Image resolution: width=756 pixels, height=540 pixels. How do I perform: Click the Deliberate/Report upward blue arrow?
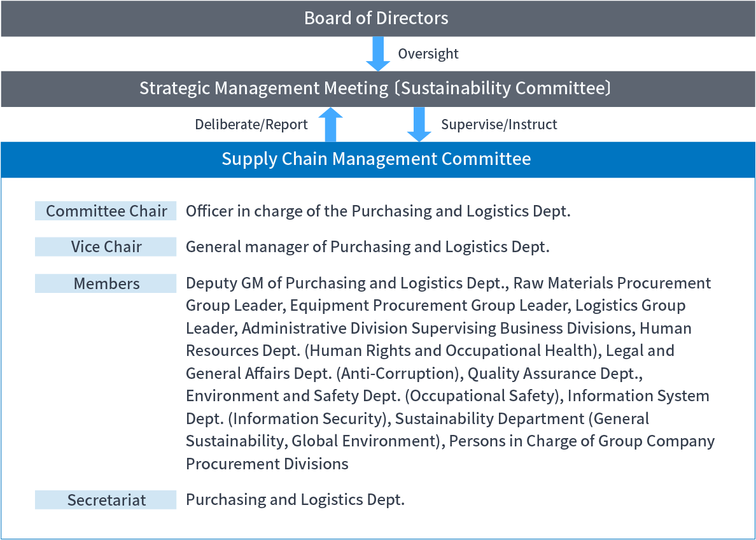(x=330, y=125)
